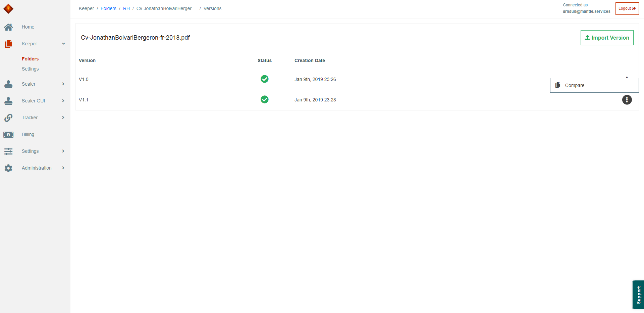Click the Version column header

(x=87, y=60)
